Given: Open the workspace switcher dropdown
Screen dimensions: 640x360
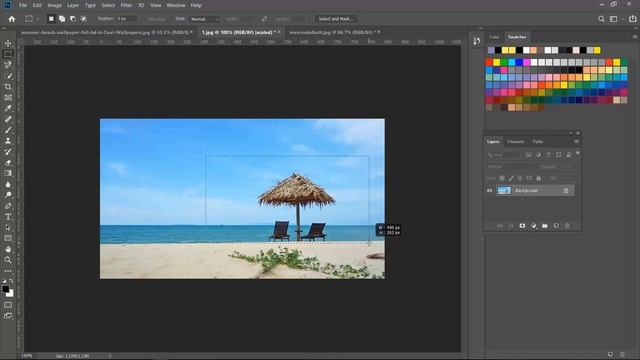Looking at the screenshot, I should point(616,19).
